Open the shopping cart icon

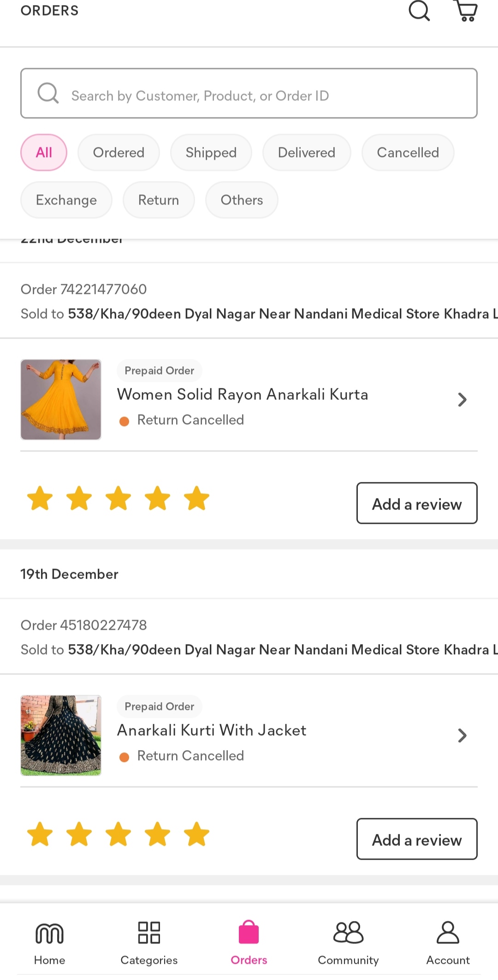[x=466, y=11]
